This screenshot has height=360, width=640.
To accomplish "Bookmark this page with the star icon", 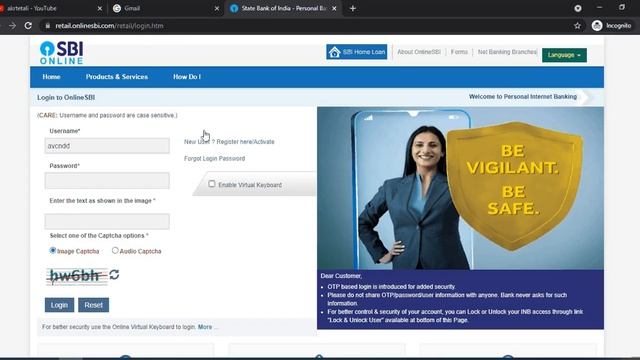I will tap(577, 26).
